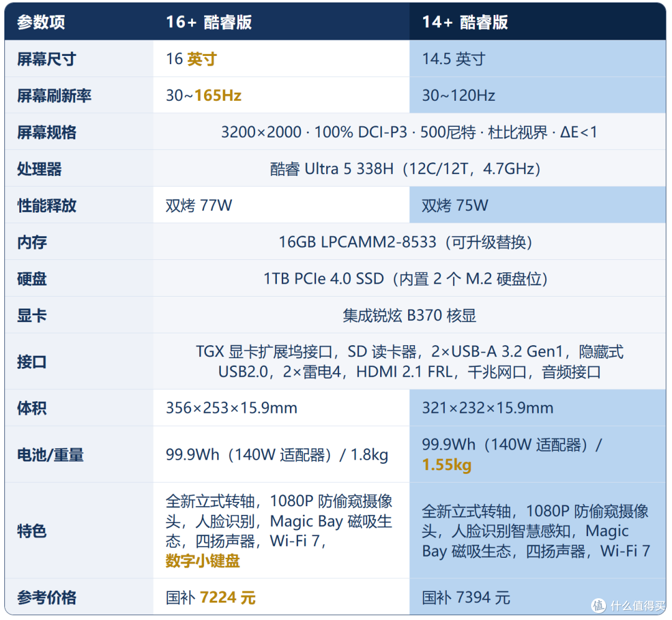Select the 16GB LPCAMM2-8533 text

coord(405,243)
